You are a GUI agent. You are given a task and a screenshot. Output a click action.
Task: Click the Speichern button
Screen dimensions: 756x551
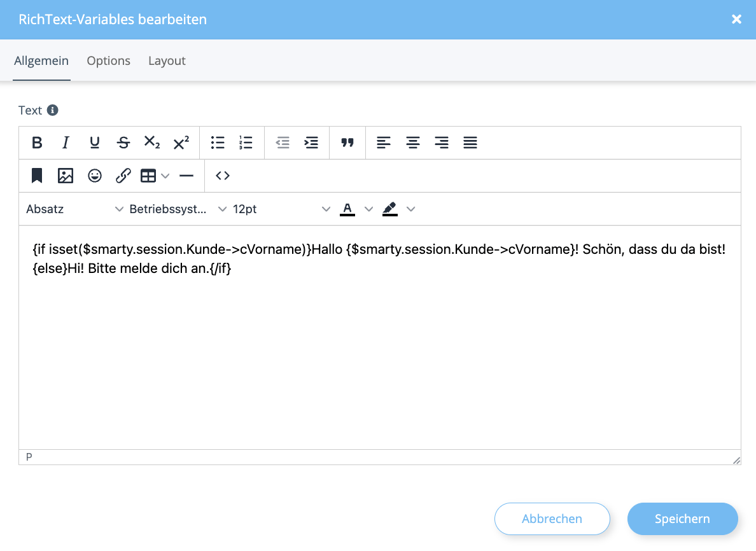pos(682,519)
